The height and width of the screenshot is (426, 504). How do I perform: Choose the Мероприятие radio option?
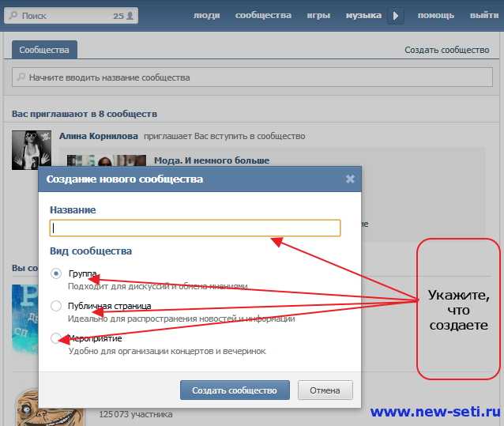coord(56,338)
